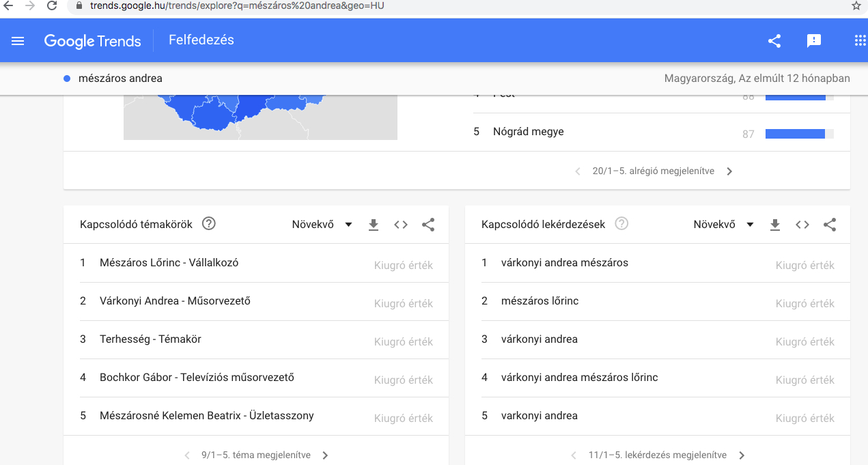The width and height of the screenshot is (868, 465).
Task: Open Növekvő dropdown in Kapcsolódó lekérdezések
Action: (x=723, y=225)
